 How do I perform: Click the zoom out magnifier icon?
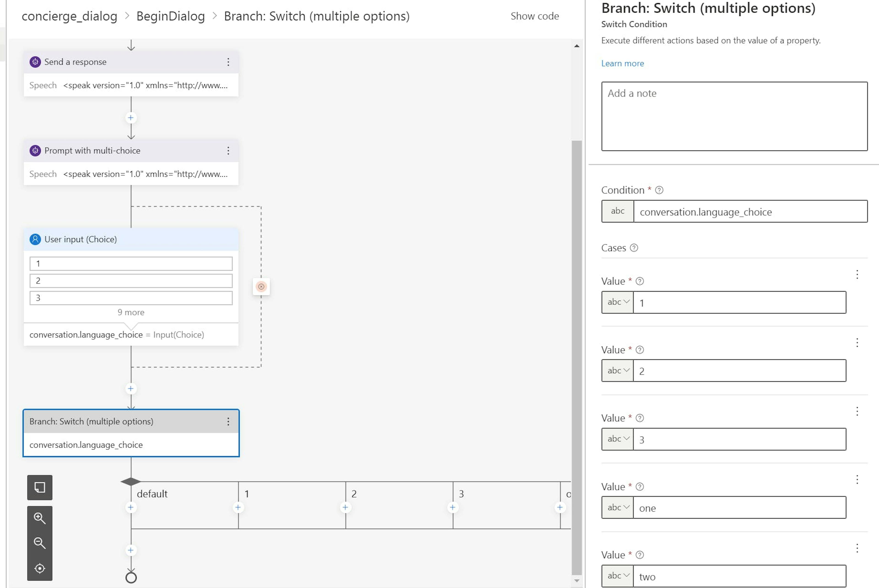(39, 543)
